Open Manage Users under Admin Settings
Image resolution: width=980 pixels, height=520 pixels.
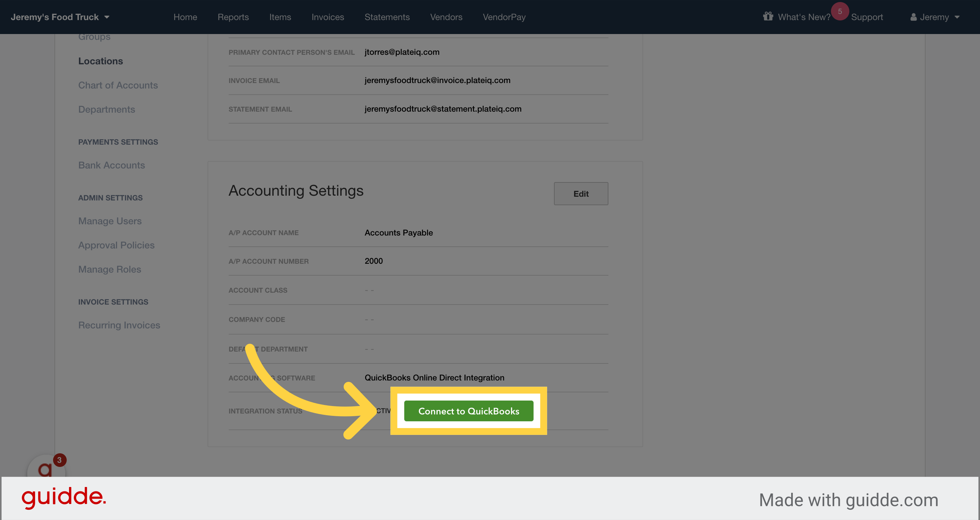tap(110, 221)
